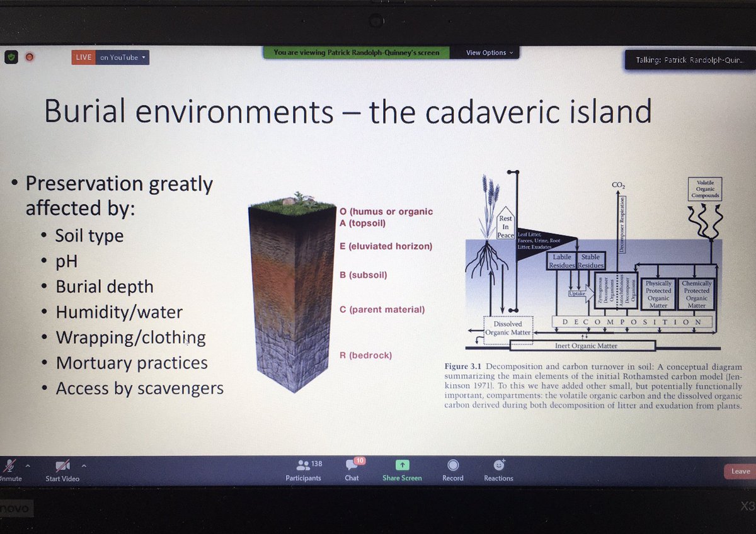Click the Record icon

[x=452, y=469]
